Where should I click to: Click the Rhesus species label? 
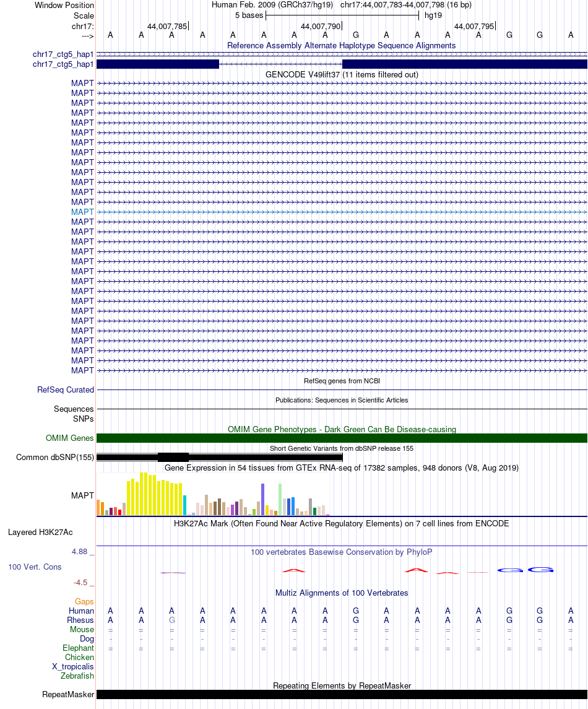[x=80, y=620]
